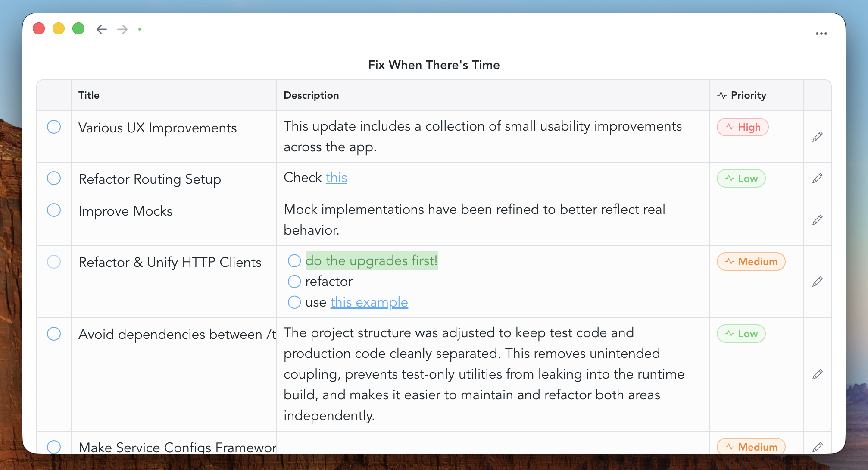Select the Priority column header
The width and height of the screenshot is (868, 470).
coord(748,95)
